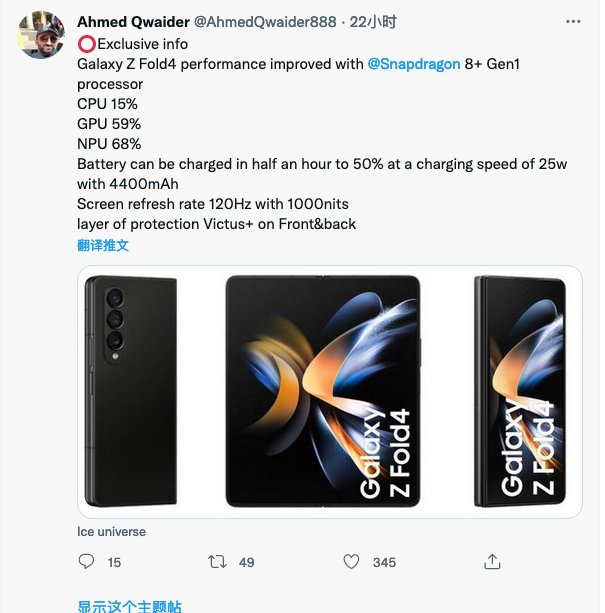The width and height of the screenshot is (605, 613).
Task: Click the retweet count 49
Action: coord(247,563)
